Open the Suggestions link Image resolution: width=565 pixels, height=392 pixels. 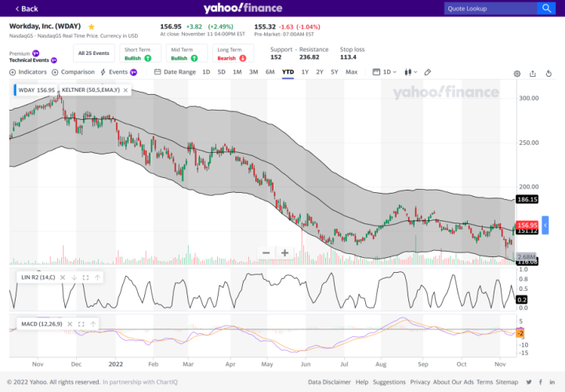(x=389, y=382)
